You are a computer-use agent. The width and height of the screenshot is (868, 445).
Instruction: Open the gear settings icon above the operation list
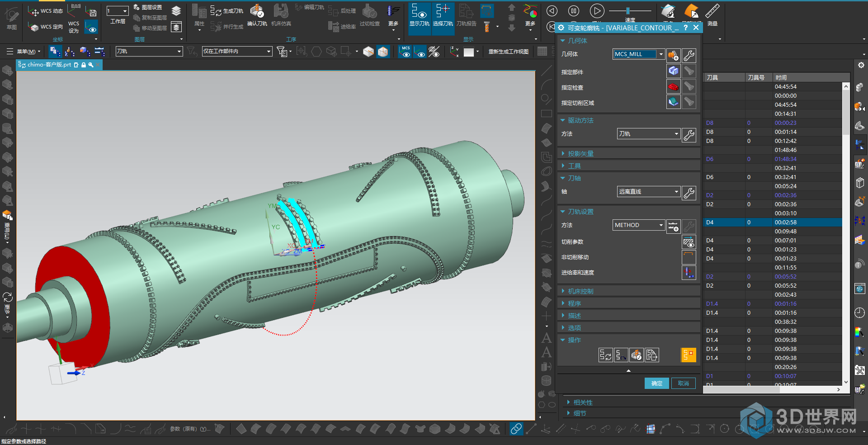coord(861,65)
